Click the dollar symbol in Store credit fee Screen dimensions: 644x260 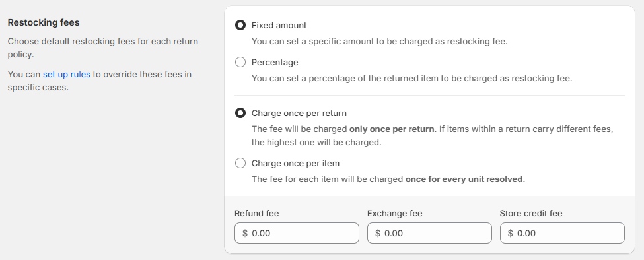point(510,234)
